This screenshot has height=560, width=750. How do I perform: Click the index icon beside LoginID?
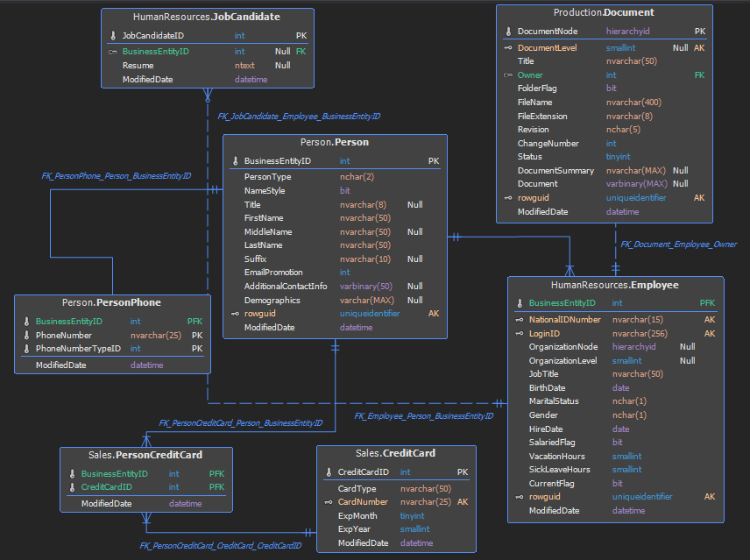[x=520, y=333]
